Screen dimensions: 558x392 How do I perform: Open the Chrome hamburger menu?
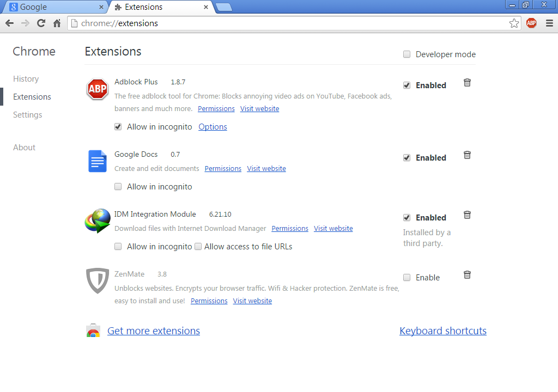point(549,23)
